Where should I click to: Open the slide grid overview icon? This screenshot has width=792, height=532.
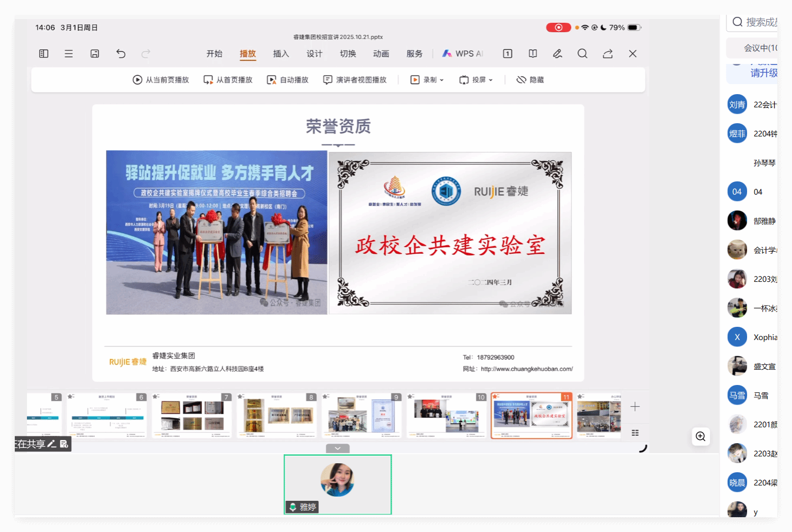635,433
